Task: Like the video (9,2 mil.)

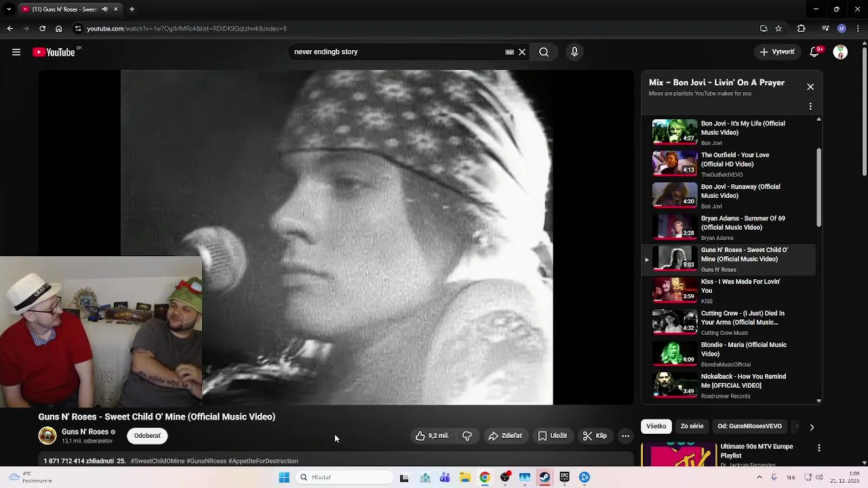Action: [x=432, y=436]
